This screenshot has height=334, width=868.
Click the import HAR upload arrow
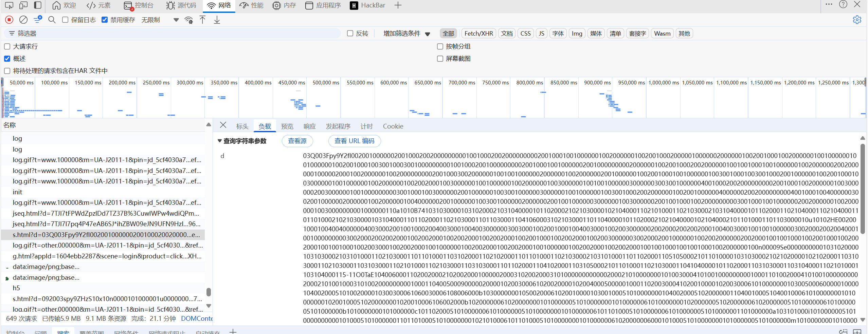tap(202, 20)
